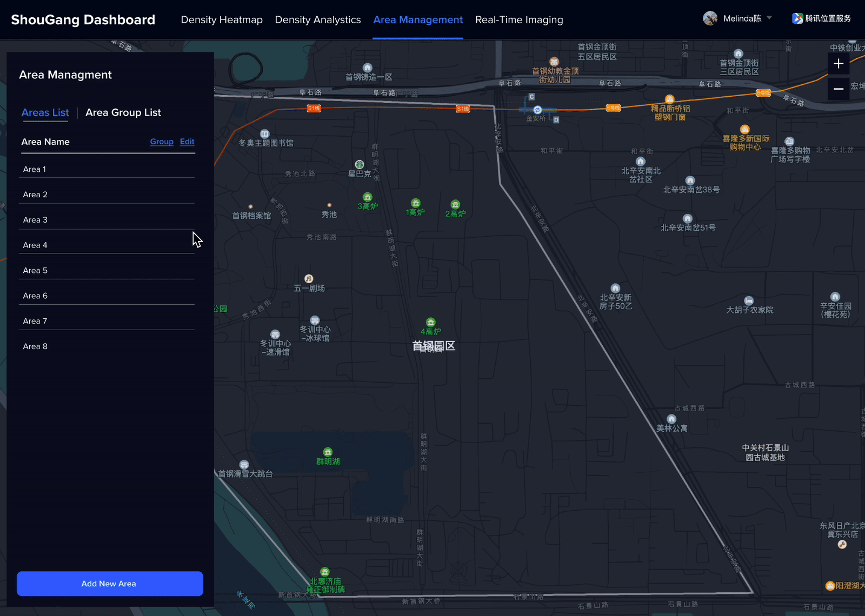This screenshot has width=865, height=616.
Task: Switch to Density Heatmap tab
Action: coord(222,20)
